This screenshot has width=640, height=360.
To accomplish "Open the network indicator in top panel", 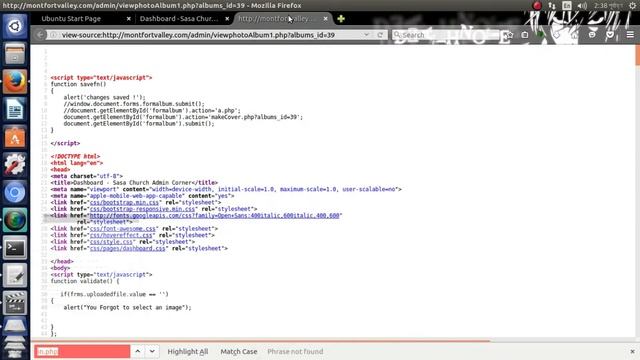I will (552, 5).
